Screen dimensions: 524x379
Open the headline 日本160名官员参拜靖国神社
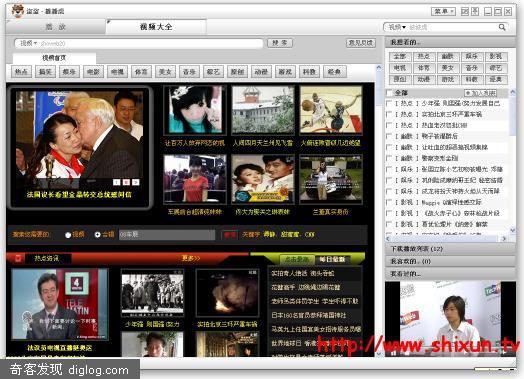pyautogui.click(x=308, y=315)
